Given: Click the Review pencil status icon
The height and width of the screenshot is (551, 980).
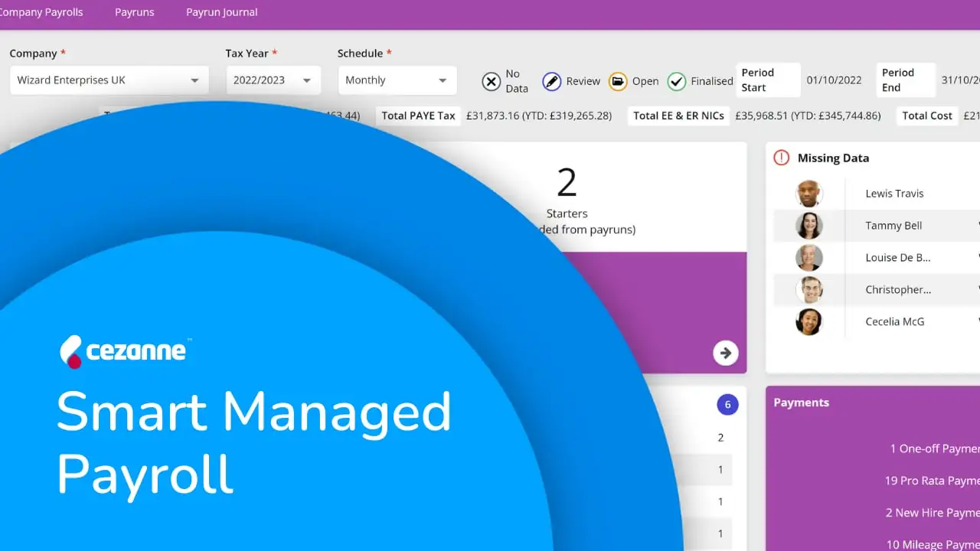Looking at the screenshot, I should [x=552, y=81].
